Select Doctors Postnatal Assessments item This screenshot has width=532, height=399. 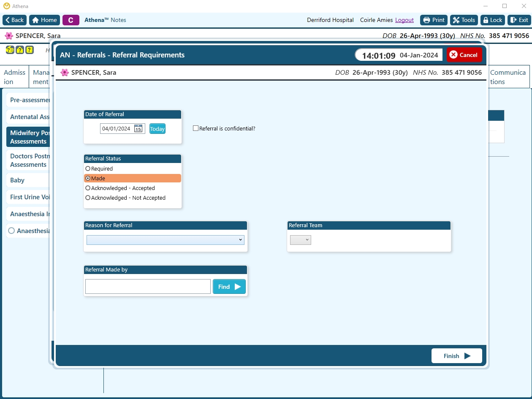[x=28, y=160]
